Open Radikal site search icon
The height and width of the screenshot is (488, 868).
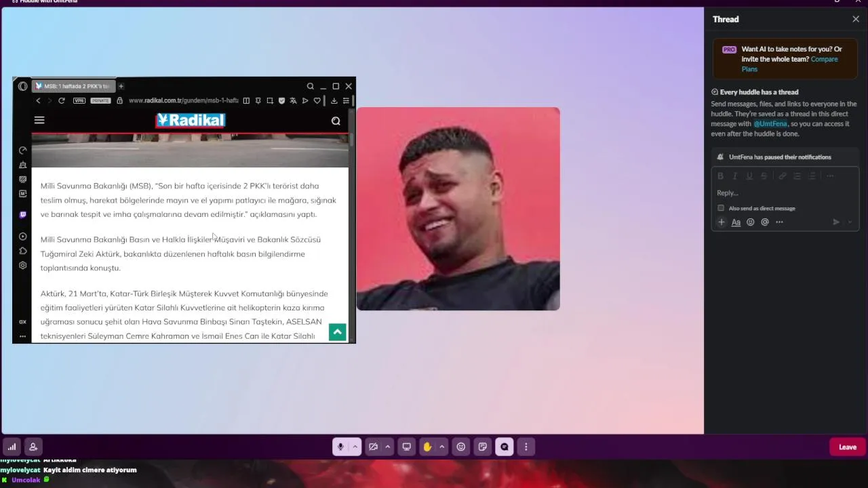point(336,121)
